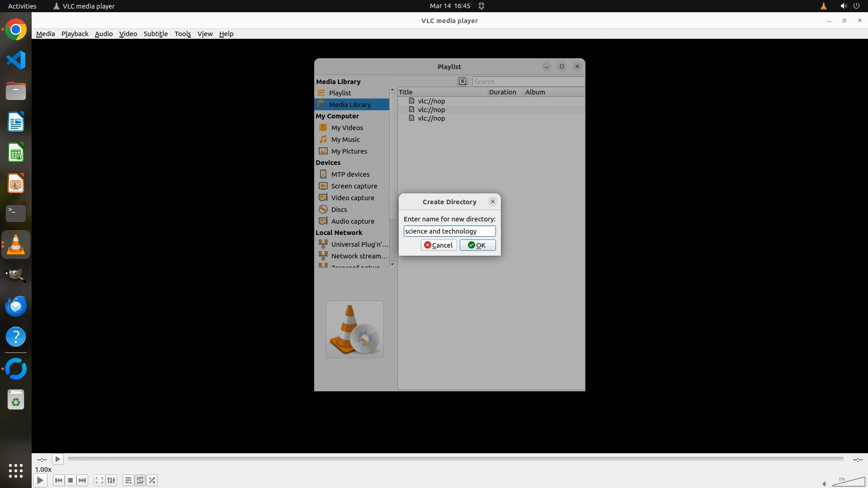Screen dimensions: 868x488
Task: Toggle loop repeat mode
Action: pyautogui.click(x=140, y=480)
